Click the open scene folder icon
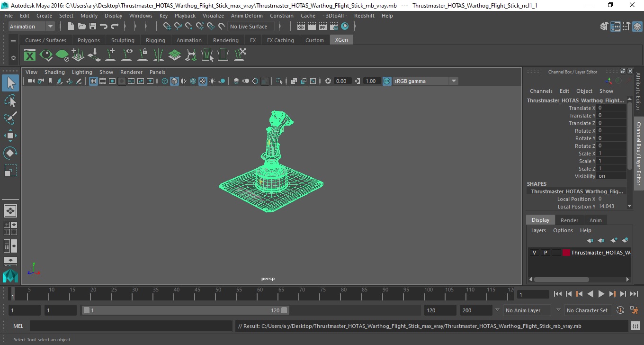Image resolution: width=644 pixels, height=345 pixels. pos(81,27)
